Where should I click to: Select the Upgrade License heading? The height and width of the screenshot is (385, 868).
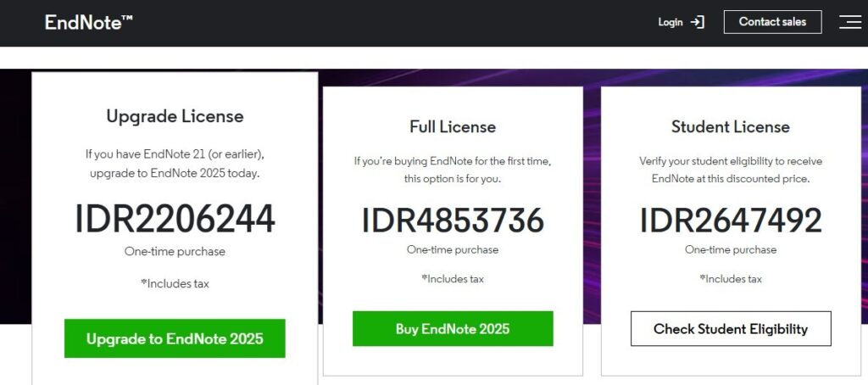coord(175,116)
